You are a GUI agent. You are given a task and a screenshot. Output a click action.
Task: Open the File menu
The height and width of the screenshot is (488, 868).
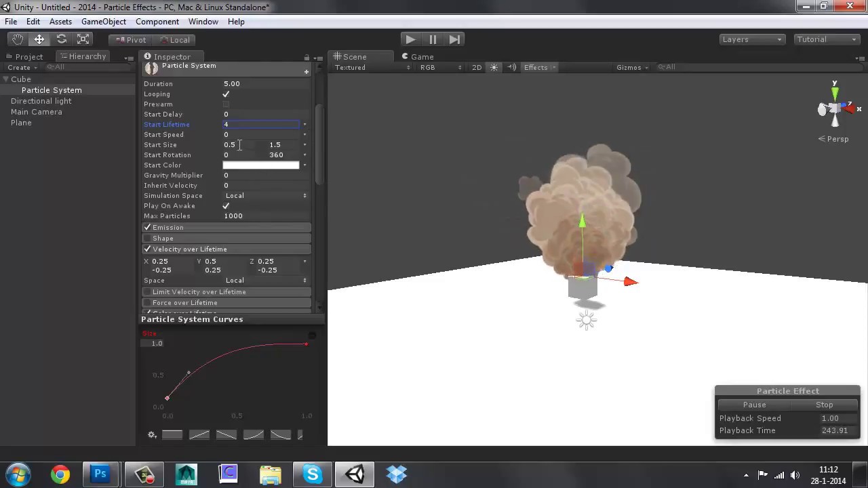11,22
